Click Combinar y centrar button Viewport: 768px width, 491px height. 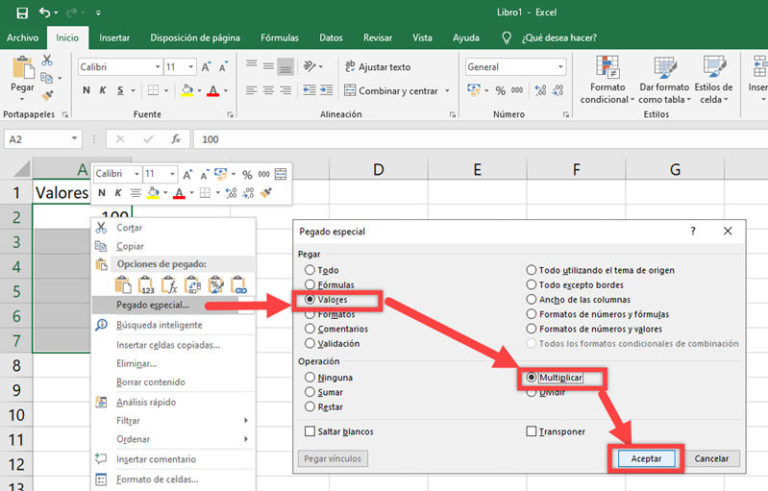(391, 91)
